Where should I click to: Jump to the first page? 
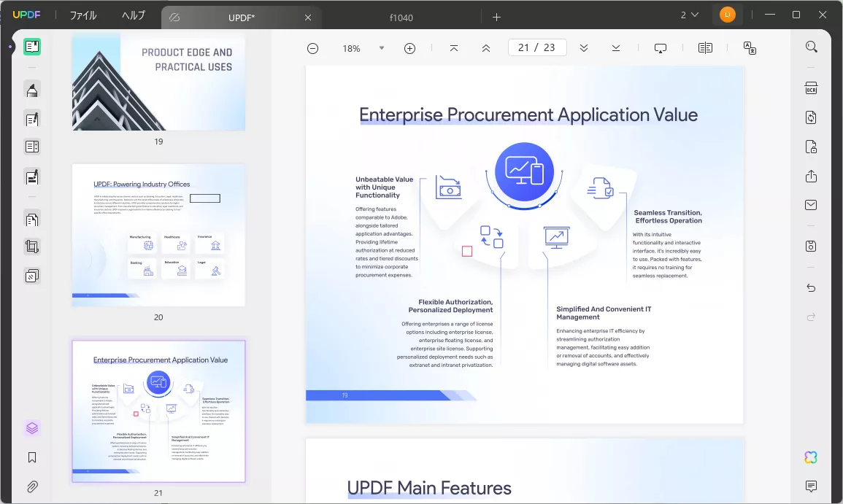tap(454, 48)
